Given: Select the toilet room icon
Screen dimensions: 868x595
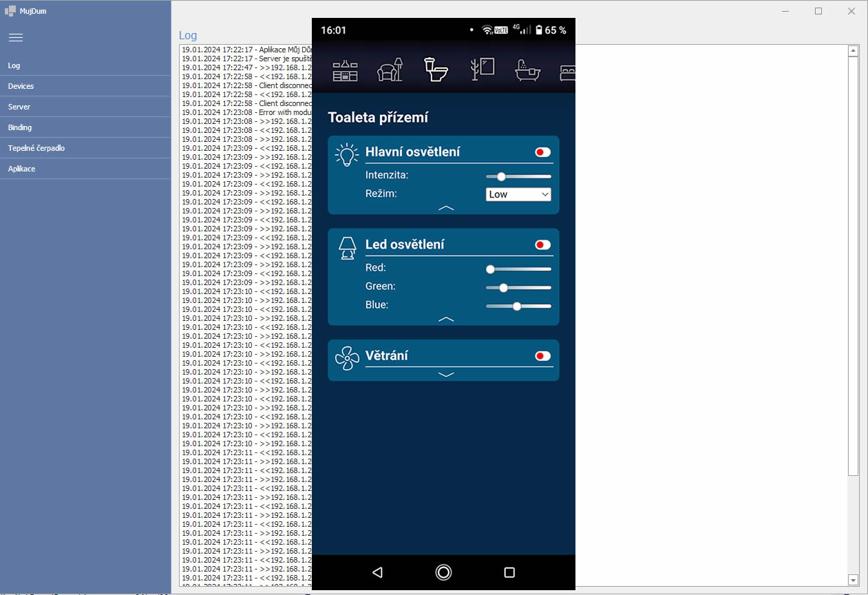Looking at the screenshot, I should 436,70.
